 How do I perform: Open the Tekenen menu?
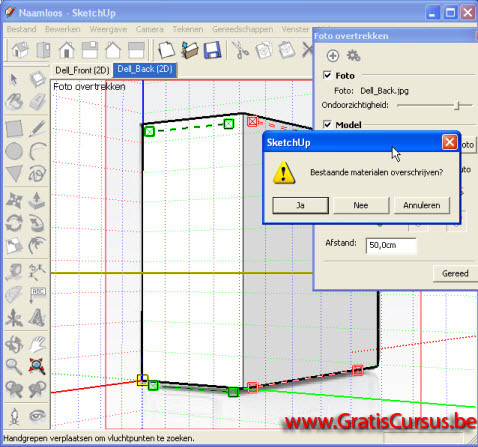point(188,29)
